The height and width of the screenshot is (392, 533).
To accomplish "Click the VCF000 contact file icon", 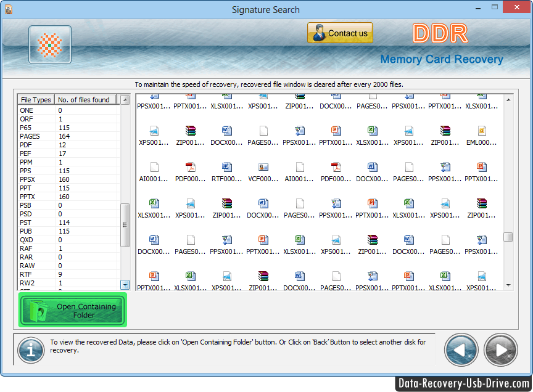I will pyautogui.click(x=263, y=168).
